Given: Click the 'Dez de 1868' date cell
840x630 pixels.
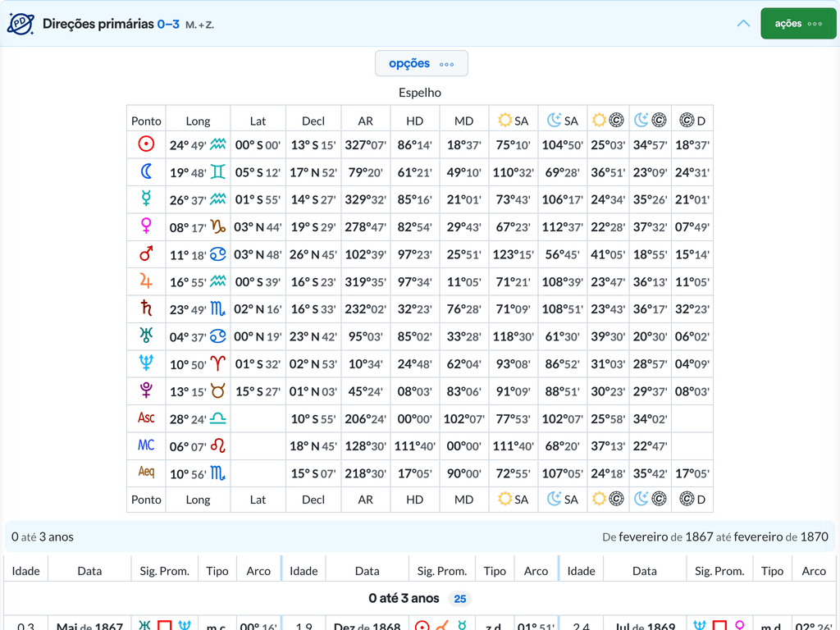Looking at the screenshot, I should 367,626.
